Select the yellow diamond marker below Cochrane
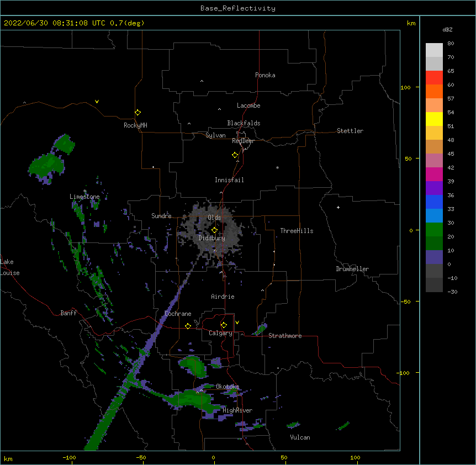 188,326
